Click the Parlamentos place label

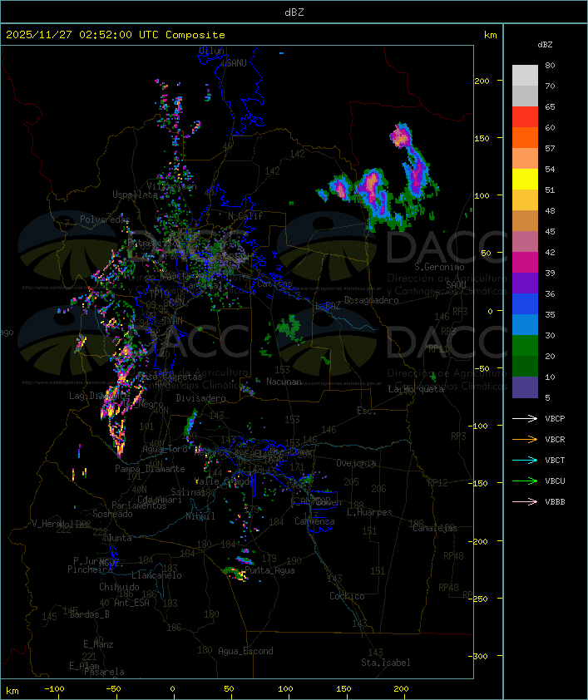139,505
